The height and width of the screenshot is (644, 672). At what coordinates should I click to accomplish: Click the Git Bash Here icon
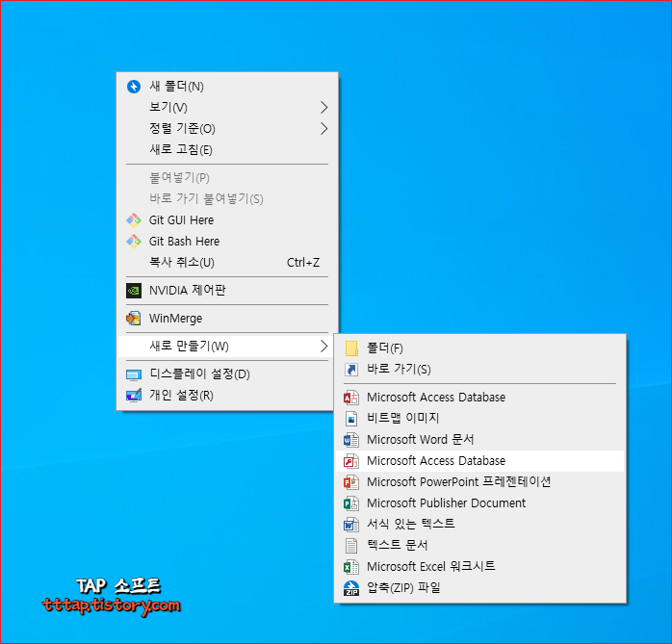pos(134,242)
